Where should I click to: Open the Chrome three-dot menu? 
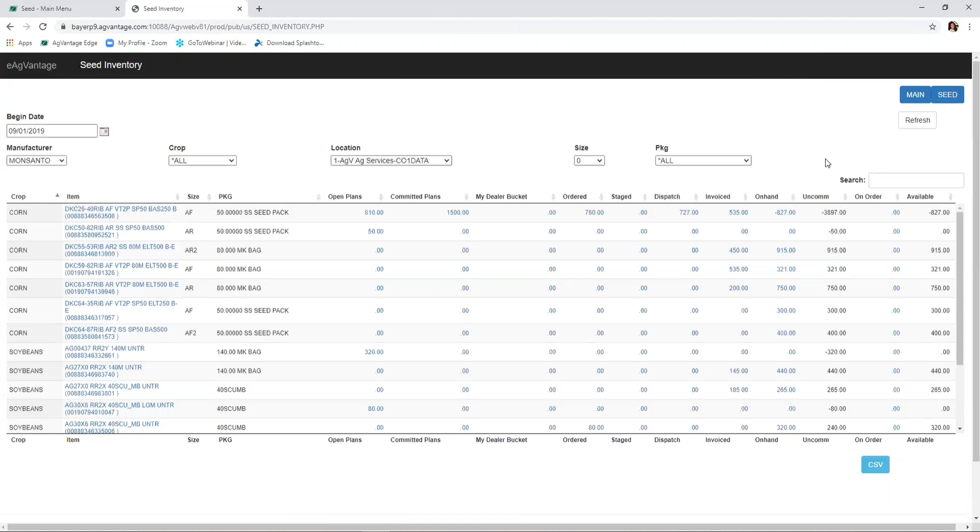tap(969, 27)
